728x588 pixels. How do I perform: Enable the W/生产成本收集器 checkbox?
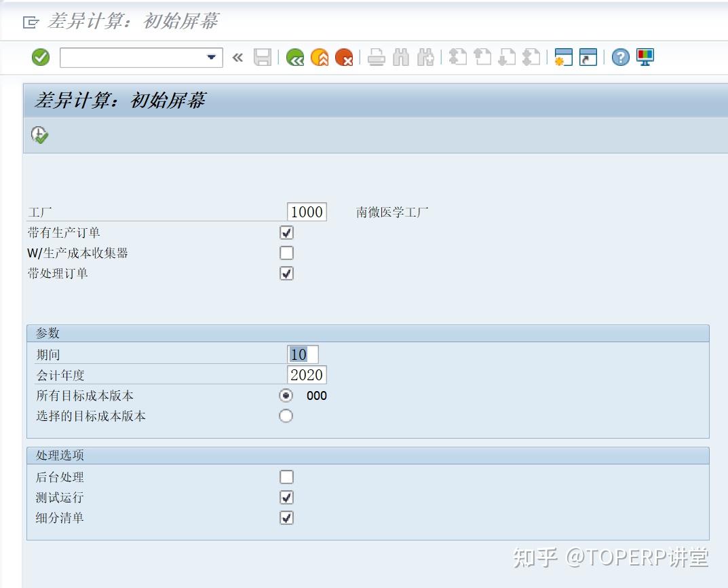[286, 253]
